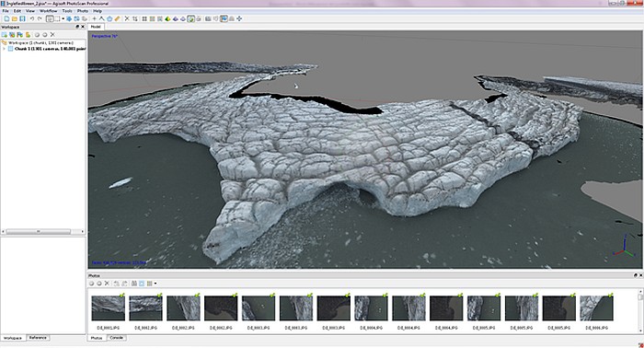644x348 pixels.
Task: Activate the Move Region tool
Action: [x=69, y=18]
